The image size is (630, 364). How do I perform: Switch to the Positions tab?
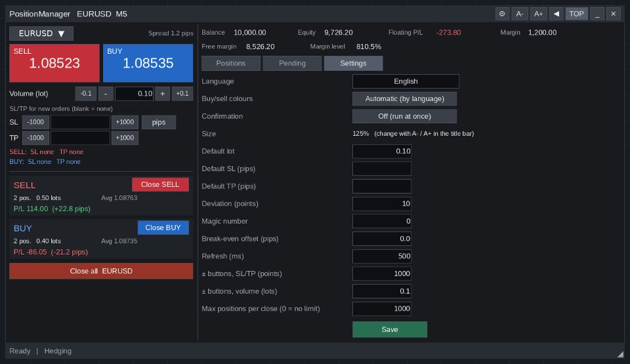[x=230, y=64]
